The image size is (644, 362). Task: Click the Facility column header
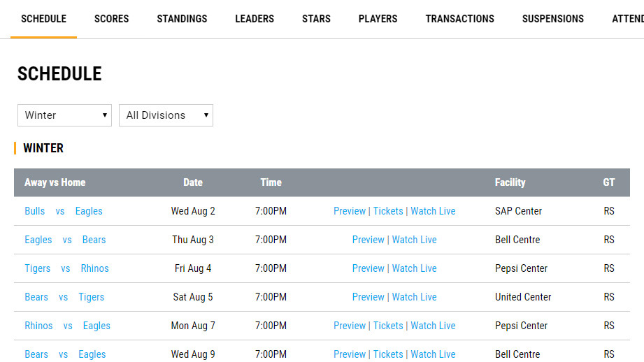coord(510,182)
